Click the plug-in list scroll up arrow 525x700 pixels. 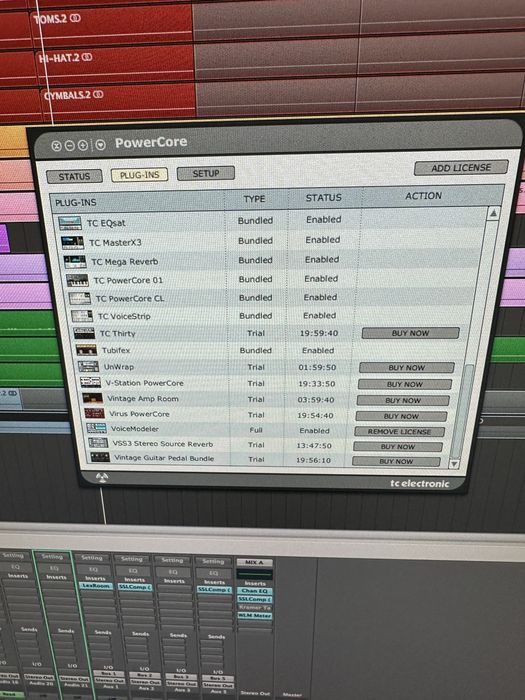click(x=493, y=213)
